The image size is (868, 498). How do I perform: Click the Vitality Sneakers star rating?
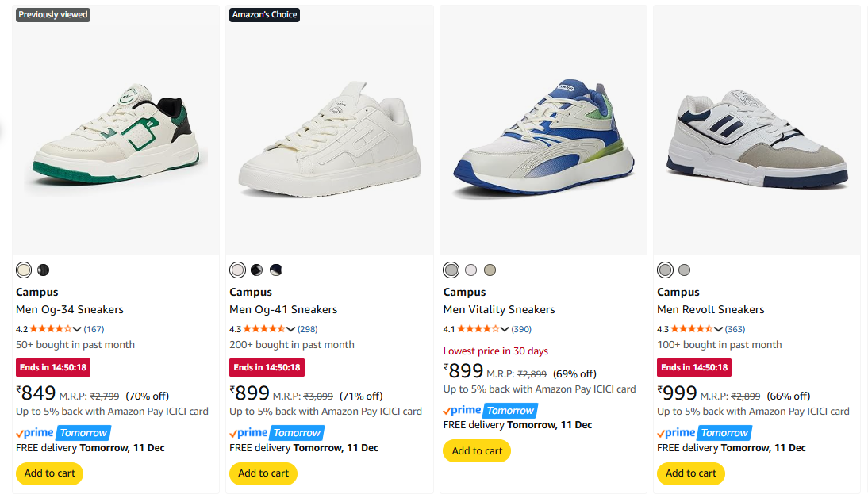(x=478, y=329)
